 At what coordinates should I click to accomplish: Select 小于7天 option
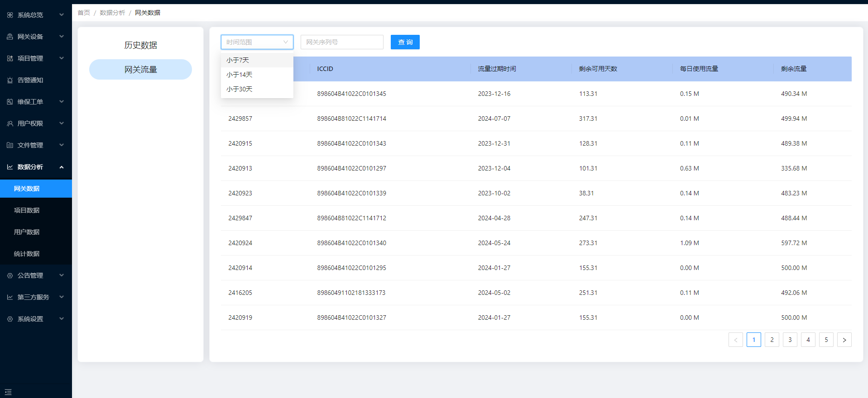257,60
